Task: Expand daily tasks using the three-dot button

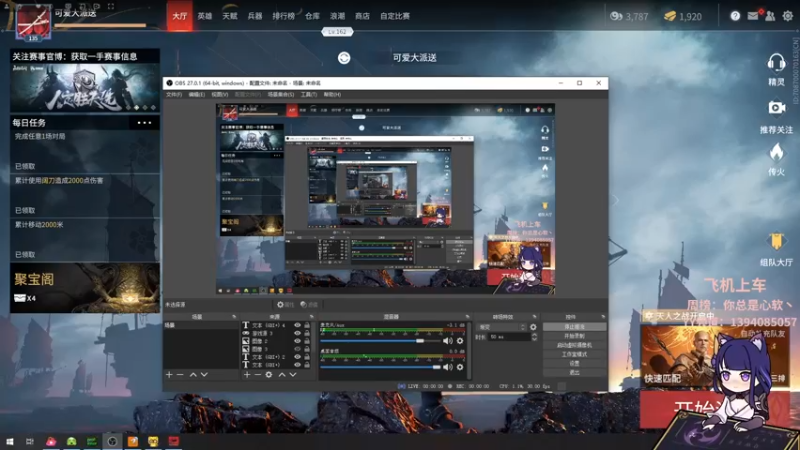Action: point(144,123)
